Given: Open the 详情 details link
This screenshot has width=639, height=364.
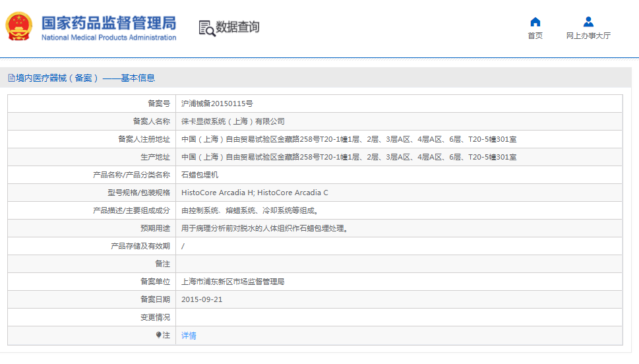Looking at the screenshot, I should point(189,336).
